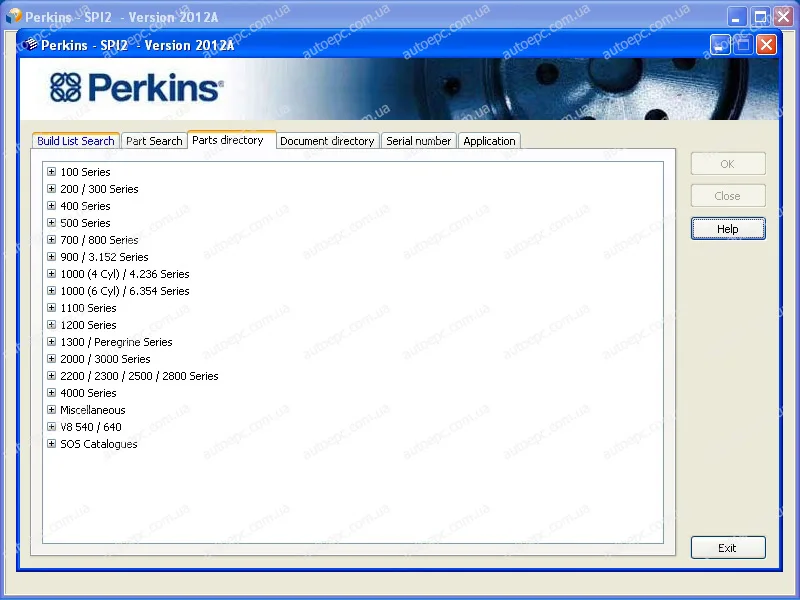Expand 1000 (4 Cyl) / 4.236 Series
The width and height of the screenshot is (800, 600).
(52, 273)
